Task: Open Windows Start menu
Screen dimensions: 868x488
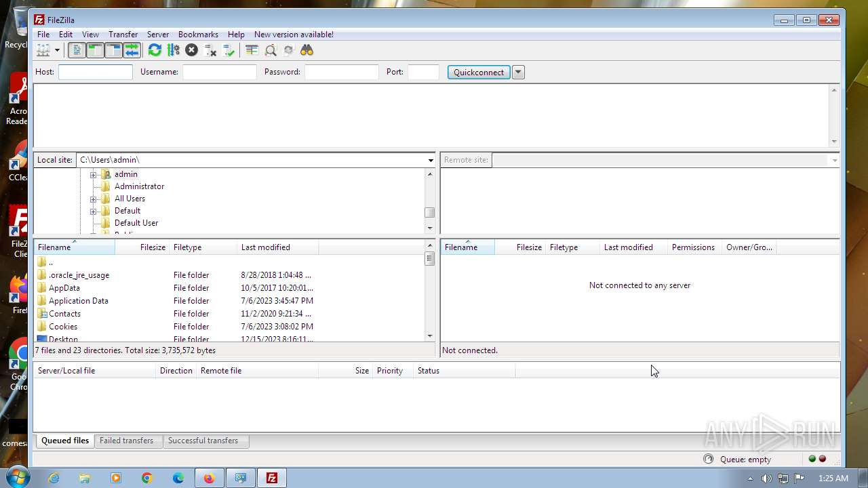Action: pos(18,478)
